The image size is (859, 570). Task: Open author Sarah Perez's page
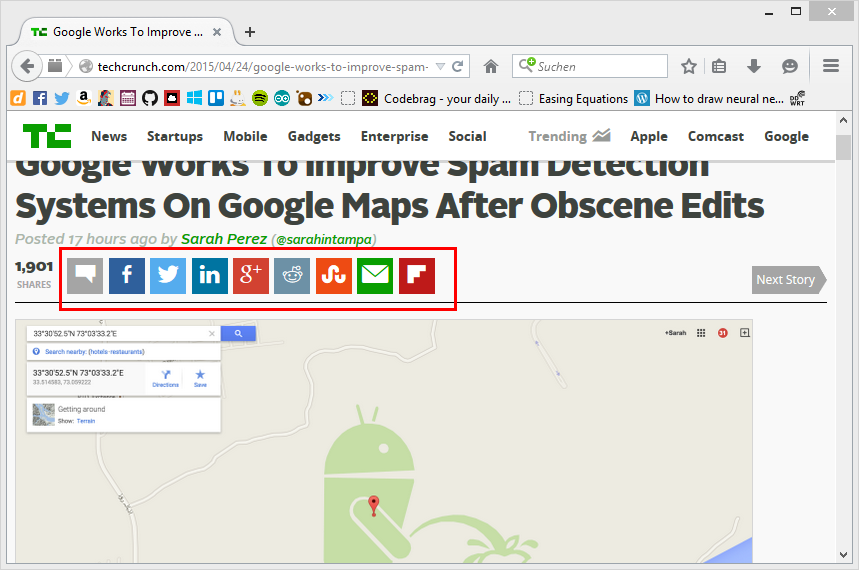[x=224, y=239]
